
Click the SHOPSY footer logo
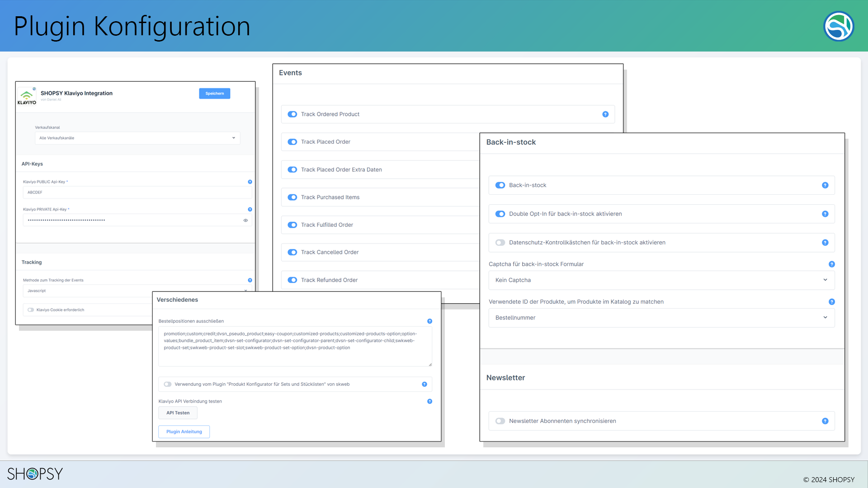[35, 474]
